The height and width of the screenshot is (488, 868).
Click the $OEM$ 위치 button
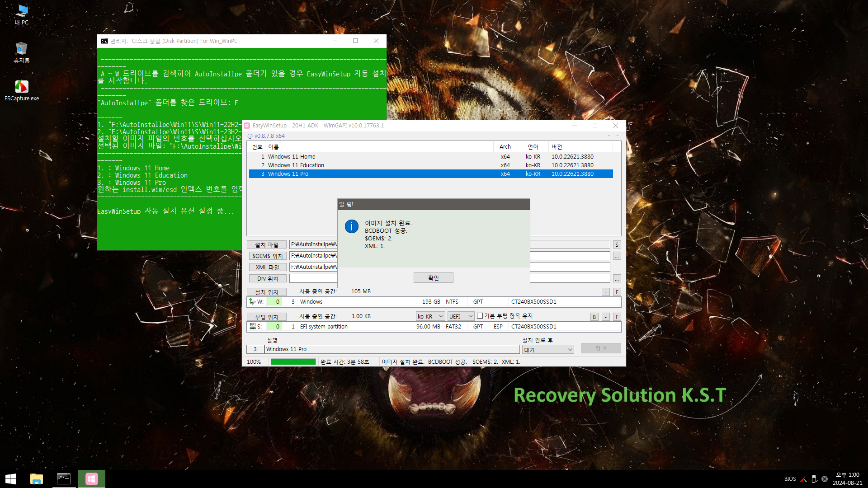pyautogui.click(x=267, y=256)
